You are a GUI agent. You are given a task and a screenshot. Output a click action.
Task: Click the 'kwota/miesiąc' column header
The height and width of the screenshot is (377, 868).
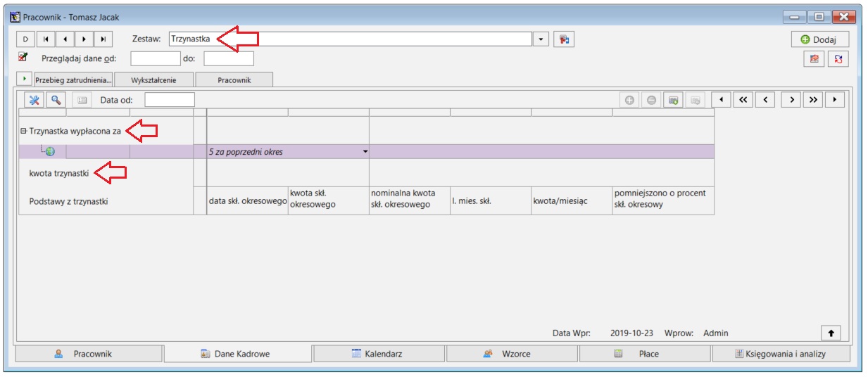point(572,200)
